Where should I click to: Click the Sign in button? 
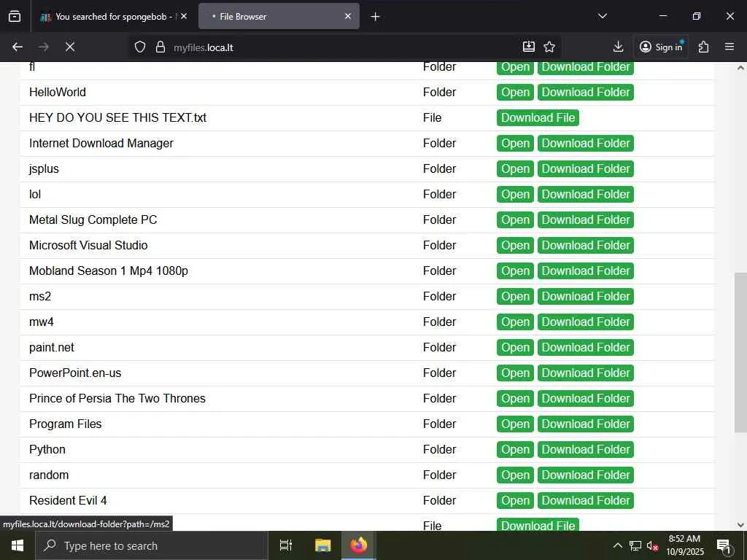click(x=661, y=47)
